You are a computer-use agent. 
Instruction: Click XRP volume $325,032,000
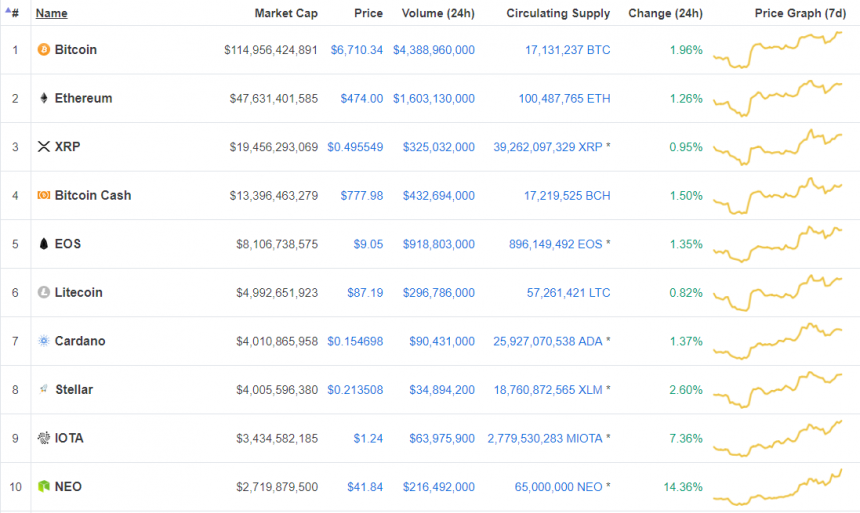[x=439, y=147]
